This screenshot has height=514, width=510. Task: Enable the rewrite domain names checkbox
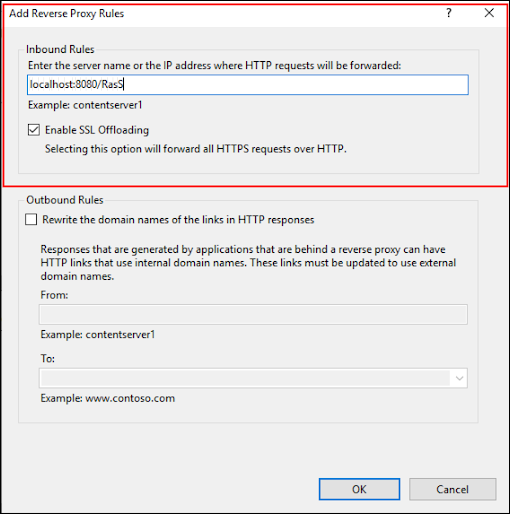(31, 220)
